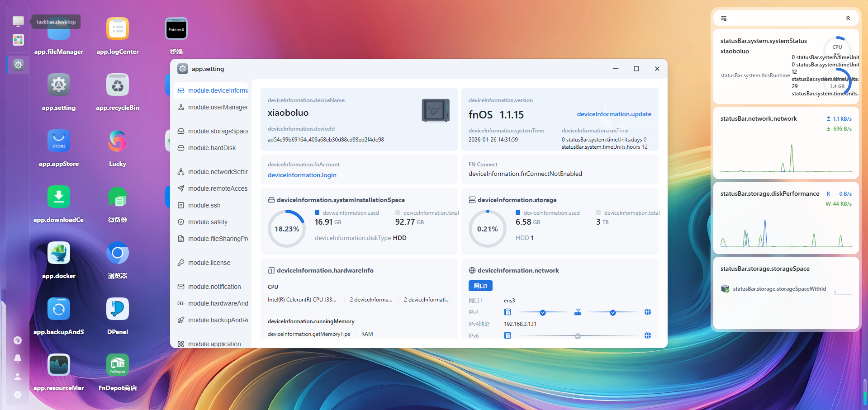Click the HDD 1 storage label

[x=525, y=238]
